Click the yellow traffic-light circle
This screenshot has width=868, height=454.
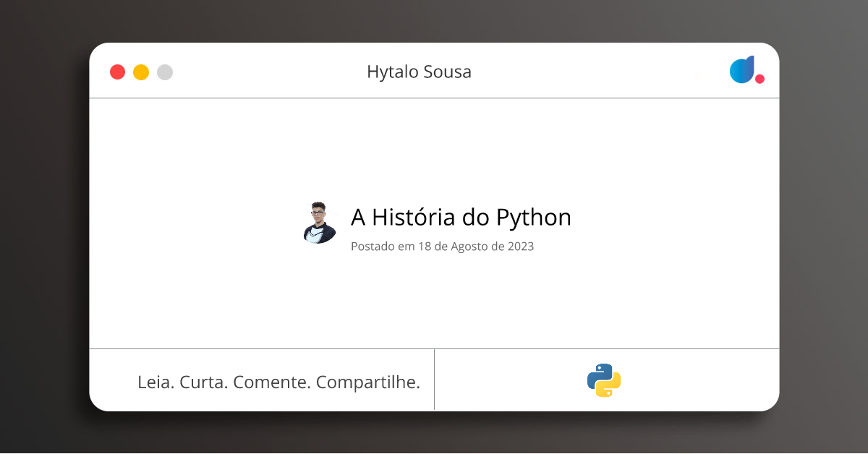[x=141, y=72]
